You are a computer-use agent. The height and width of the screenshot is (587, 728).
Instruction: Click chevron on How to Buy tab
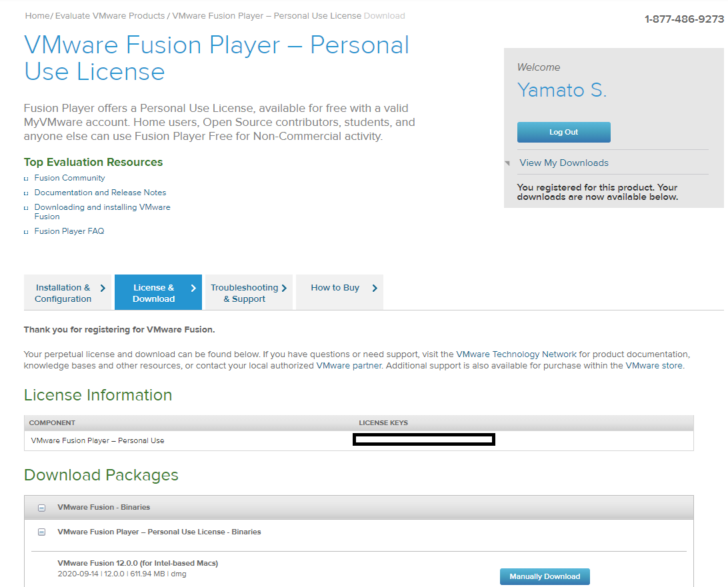[x=375, y=288]
